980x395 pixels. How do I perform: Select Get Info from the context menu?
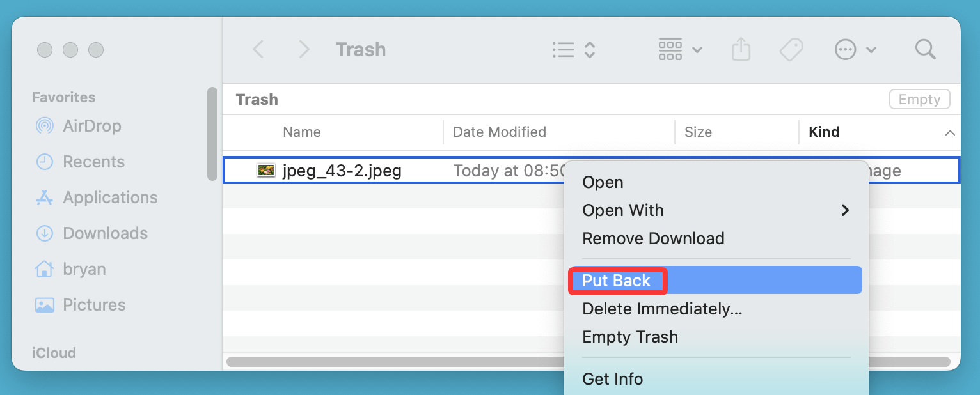(612, 379)
